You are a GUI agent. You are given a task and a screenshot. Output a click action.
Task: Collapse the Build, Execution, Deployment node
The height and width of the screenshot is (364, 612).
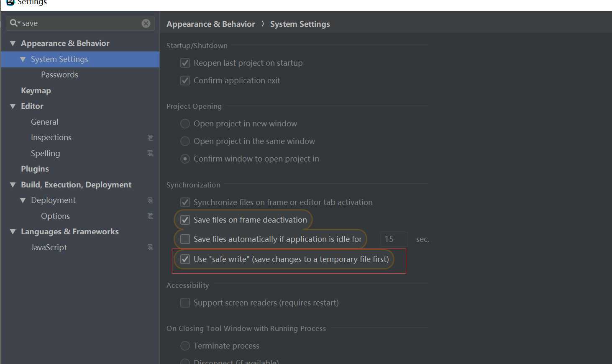[13, 185]
